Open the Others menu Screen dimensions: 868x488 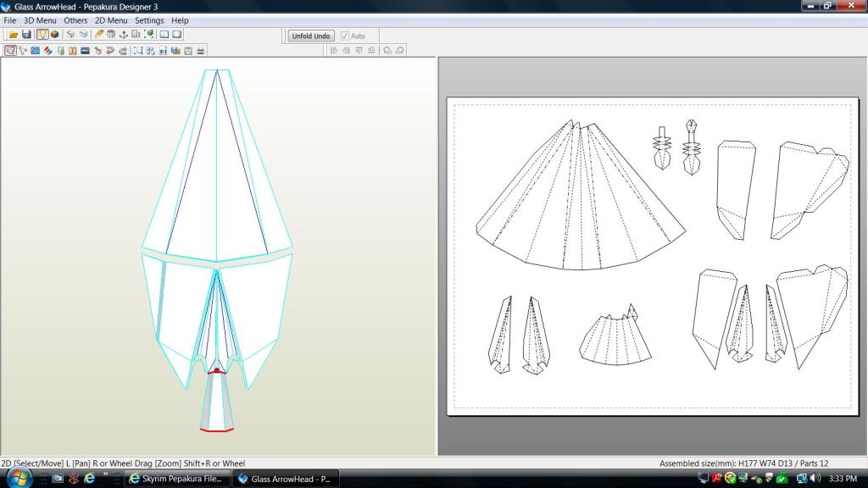(75, 20)
